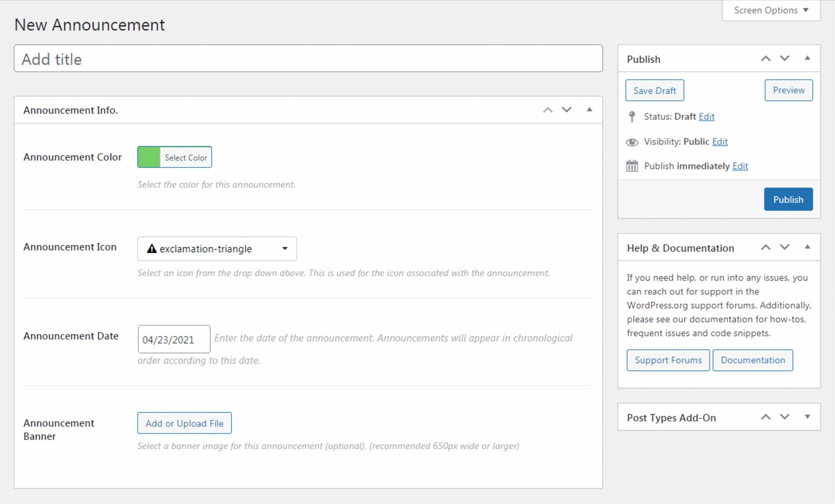This screenshot has height=504, width=835.
Task: Click the Add or Upload File button
Action: pyautogui.click(x=184, y=423)
